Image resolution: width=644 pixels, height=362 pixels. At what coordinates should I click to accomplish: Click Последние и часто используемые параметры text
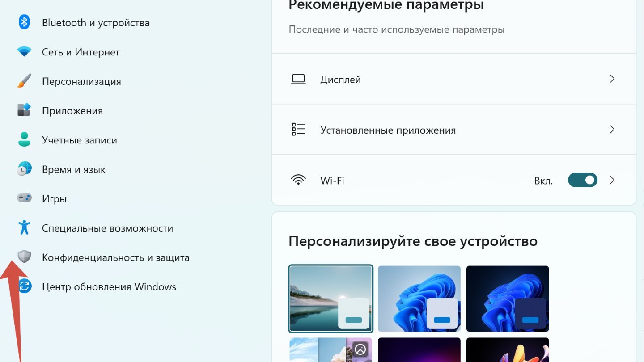[x=397, y=29]
